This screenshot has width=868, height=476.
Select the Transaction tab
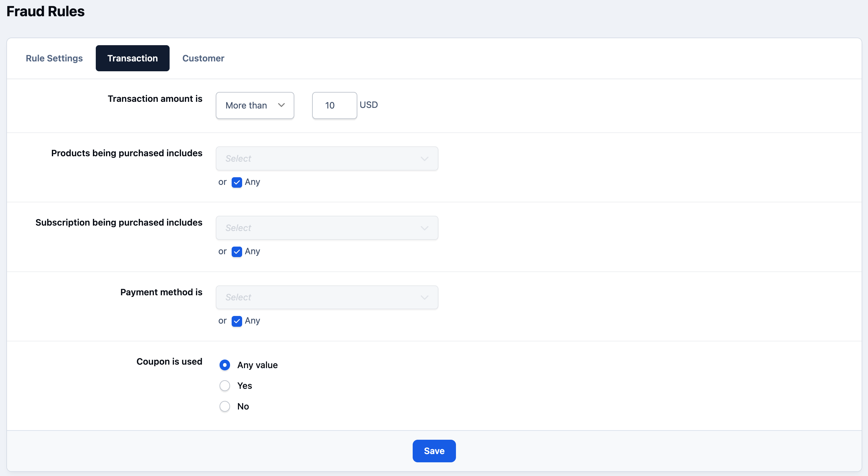[132, 58]
